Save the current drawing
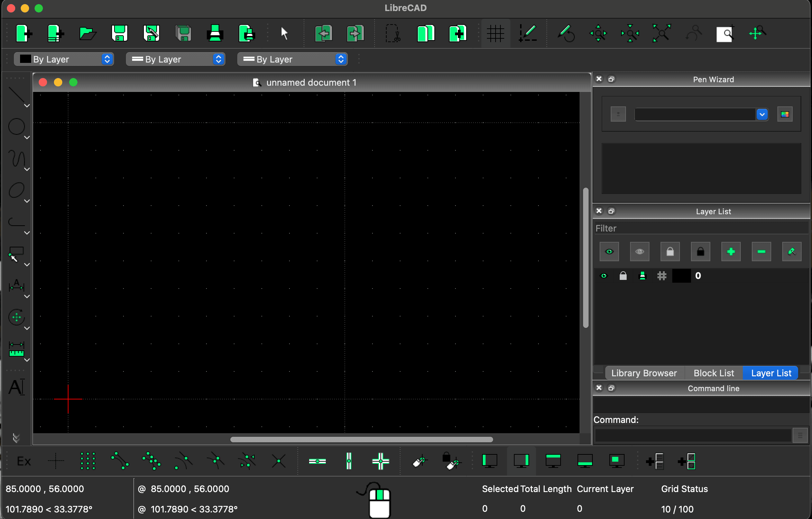The width and height of the screenshot is (812, 519). point(120,34)
